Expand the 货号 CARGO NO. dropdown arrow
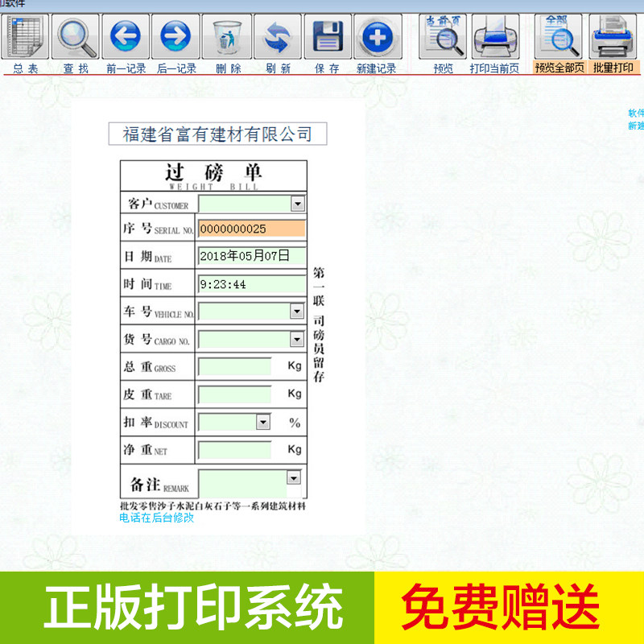The width and height of the screenshot is (644, 644). pyautogui.click(x=297, y=339)
